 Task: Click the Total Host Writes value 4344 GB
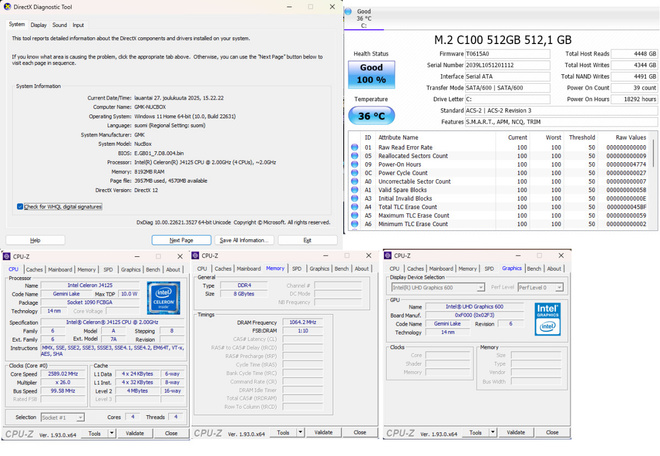tap(634, 65)
